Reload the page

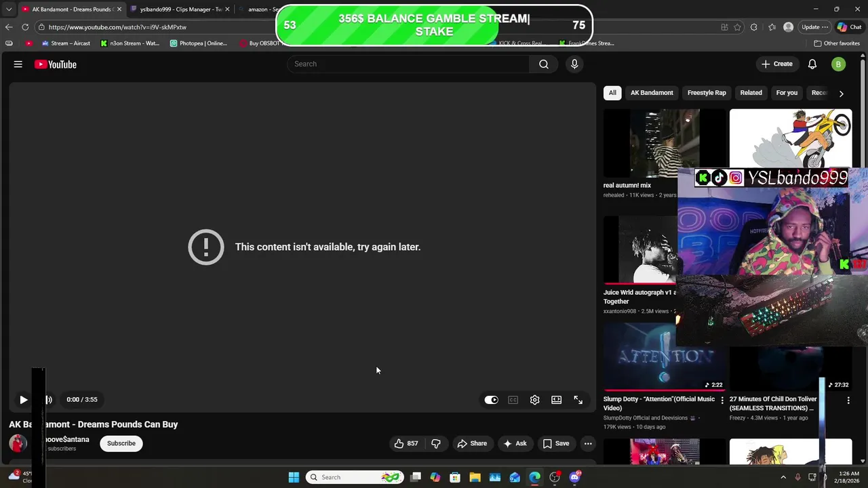pos(25,27)
